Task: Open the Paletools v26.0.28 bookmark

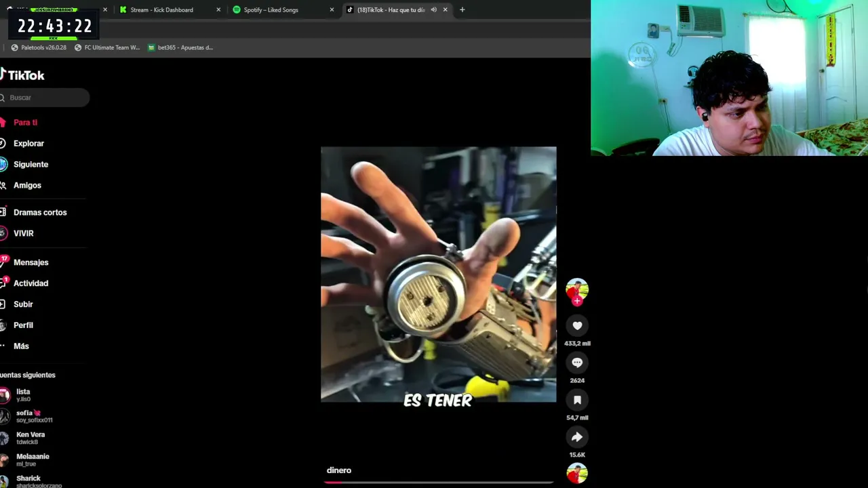Action: 39,47
